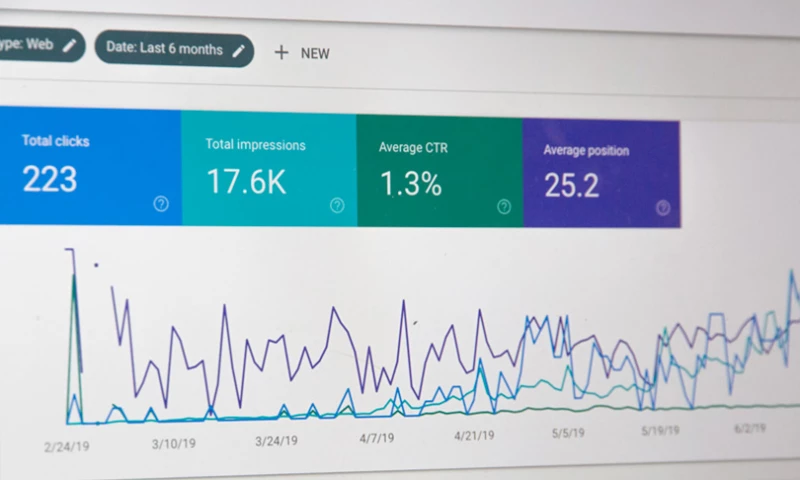Select the 25.2 average position value
This screenshot has width=800, height=480.
point(571,185)
